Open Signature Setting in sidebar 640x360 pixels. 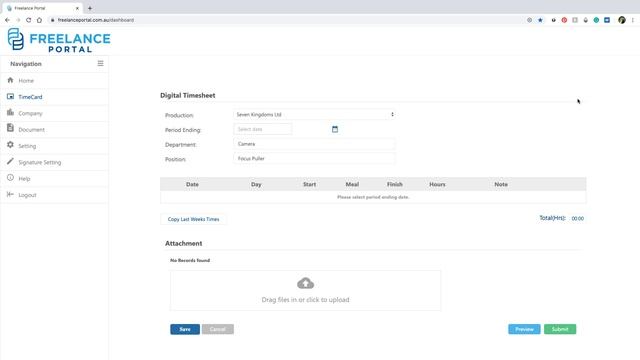click(x=54, y=162)
